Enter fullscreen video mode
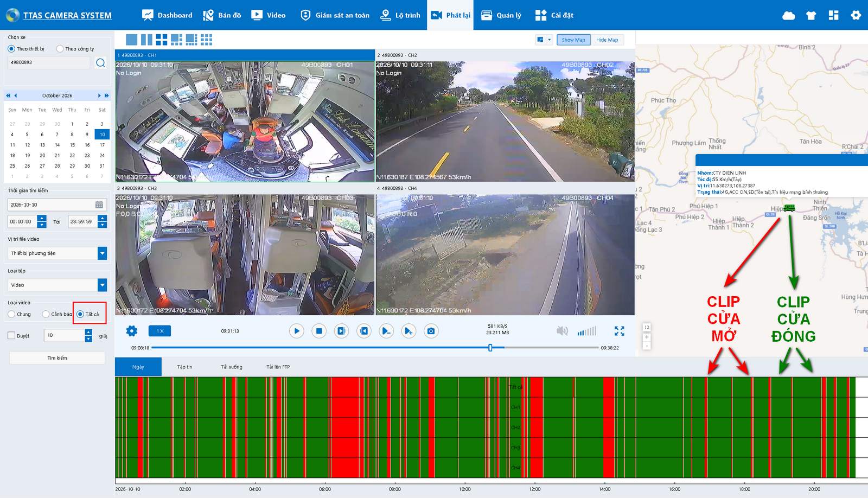The width and height of the screenshot is (868, 498). tap(620, 331)
